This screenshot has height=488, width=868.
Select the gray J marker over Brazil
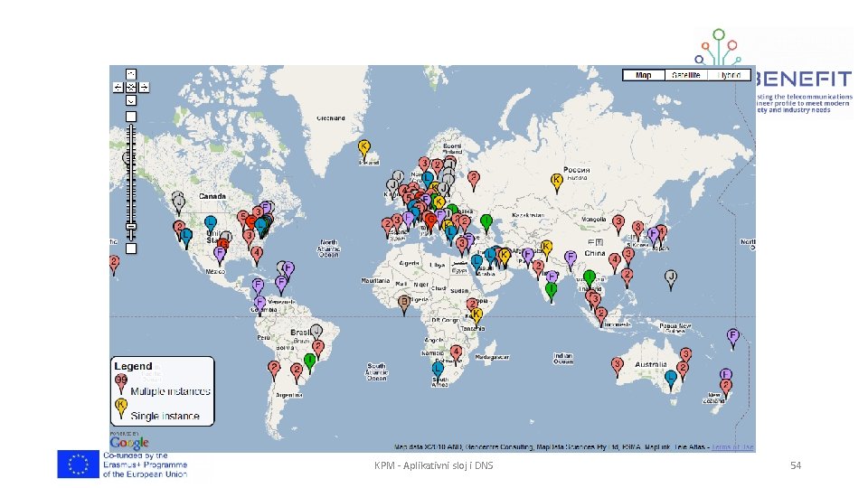[x=316, y=334]
